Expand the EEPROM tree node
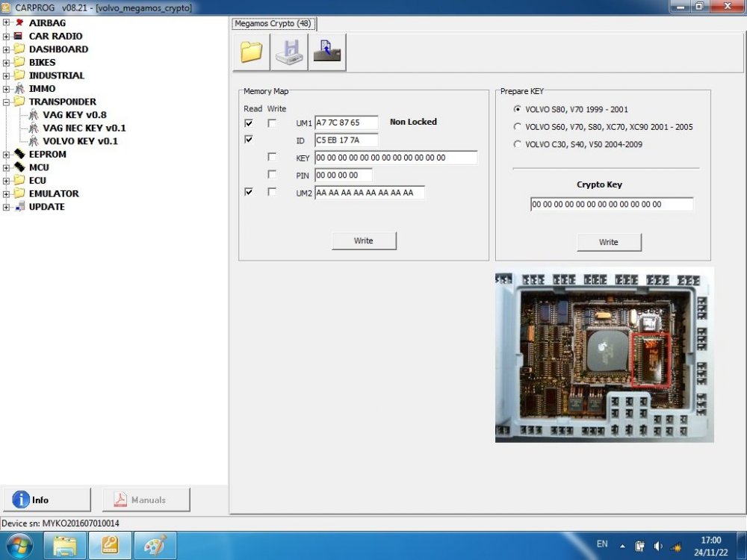This screenshot has width=747, height=560. (x=6, y=155)
